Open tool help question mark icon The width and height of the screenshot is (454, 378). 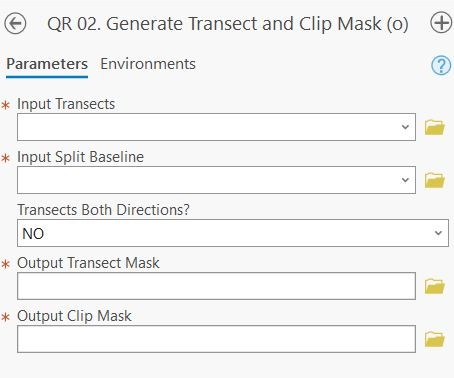pyautogui.click(x=441, y=65)
